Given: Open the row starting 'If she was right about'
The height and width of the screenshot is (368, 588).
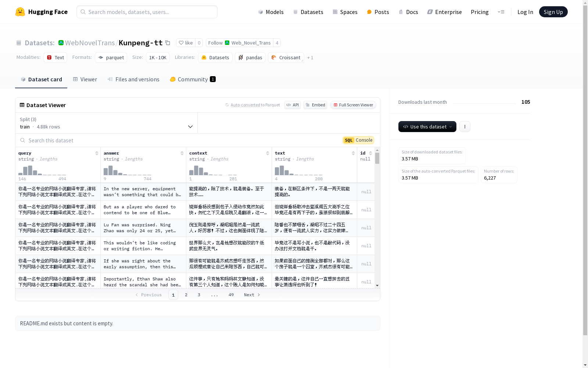Looking at the screenshot, I should click(195, 264).
